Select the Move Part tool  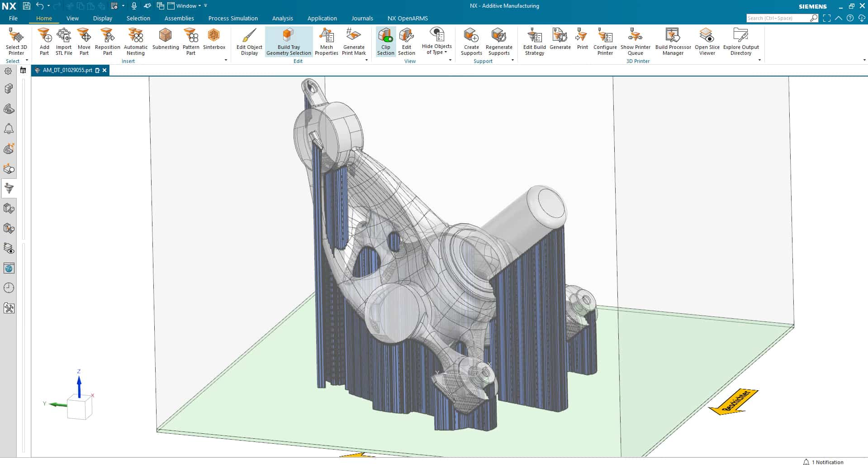pyautogui.click(x=84, y=41)
